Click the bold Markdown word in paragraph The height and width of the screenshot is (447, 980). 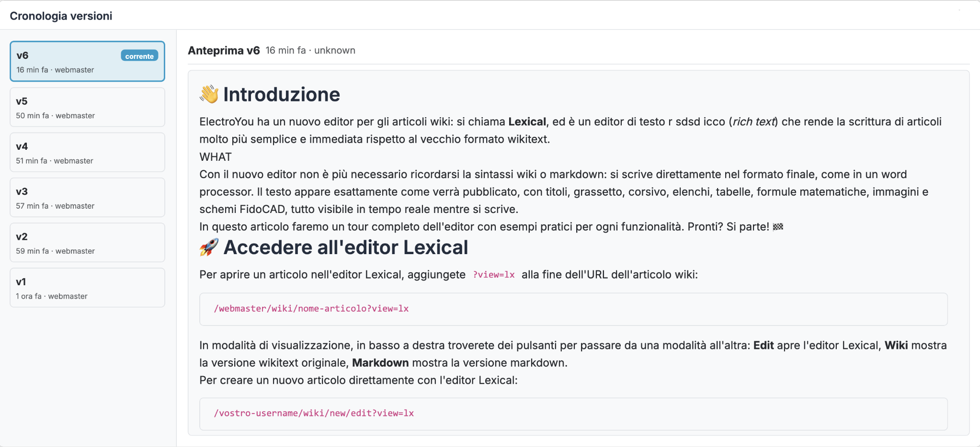[x=380, y=363]
